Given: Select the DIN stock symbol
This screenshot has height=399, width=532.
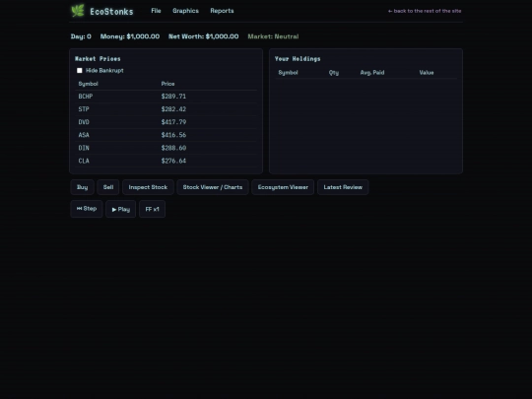Looking at the screenshot, I should [x=84, y=148].
